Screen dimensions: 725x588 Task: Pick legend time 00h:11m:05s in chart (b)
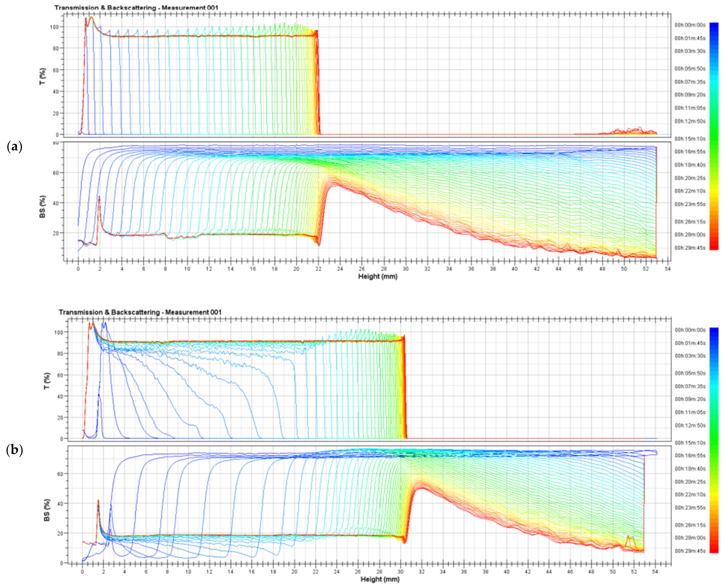tap(690, 413)
